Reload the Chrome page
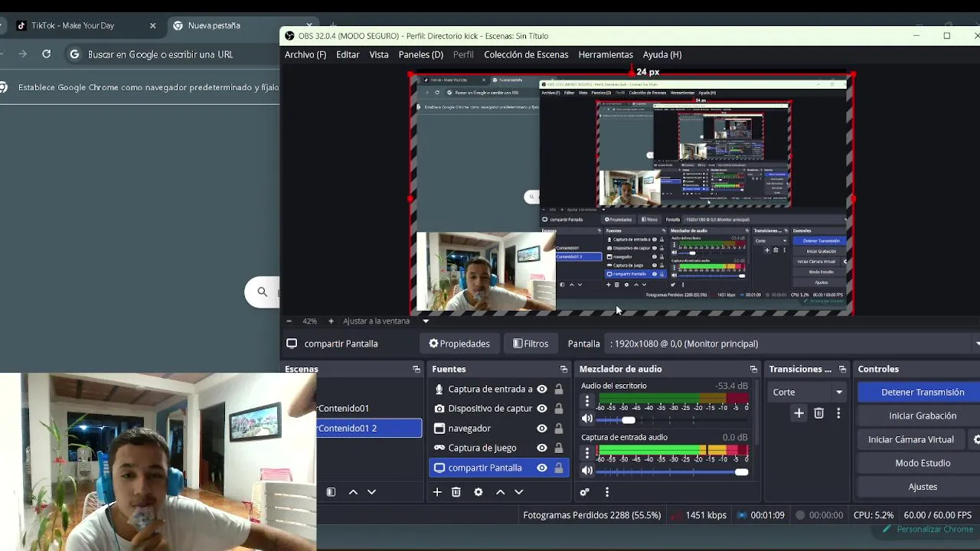The width and height of the screenshot is (980, 551). 47,54
